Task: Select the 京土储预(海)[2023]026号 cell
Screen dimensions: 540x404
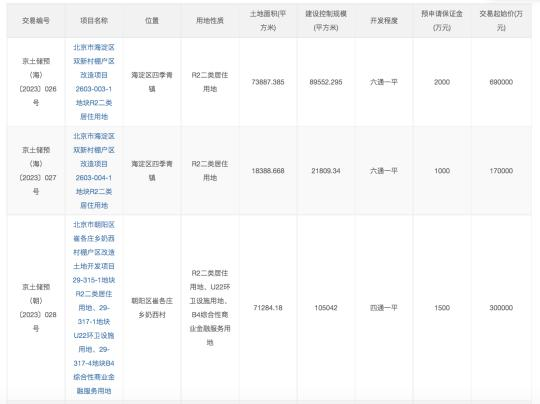Action: [36, 82]
